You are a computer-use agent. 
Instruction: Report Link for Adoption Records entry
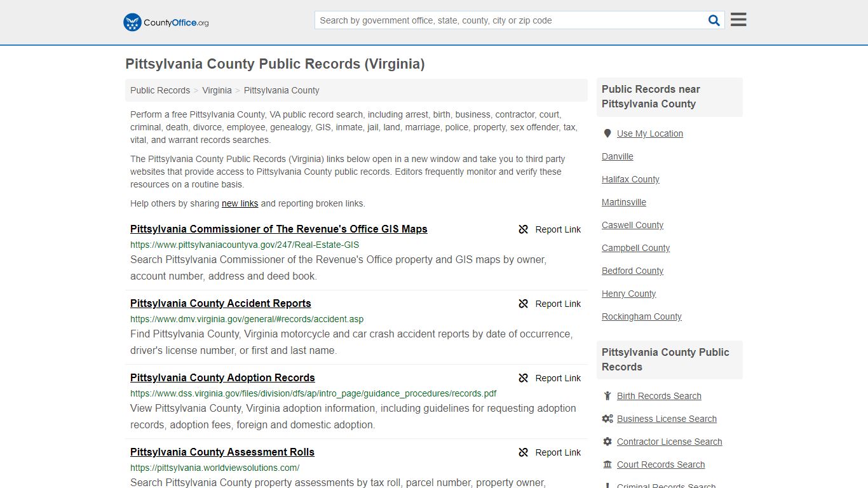pos(558,378)
